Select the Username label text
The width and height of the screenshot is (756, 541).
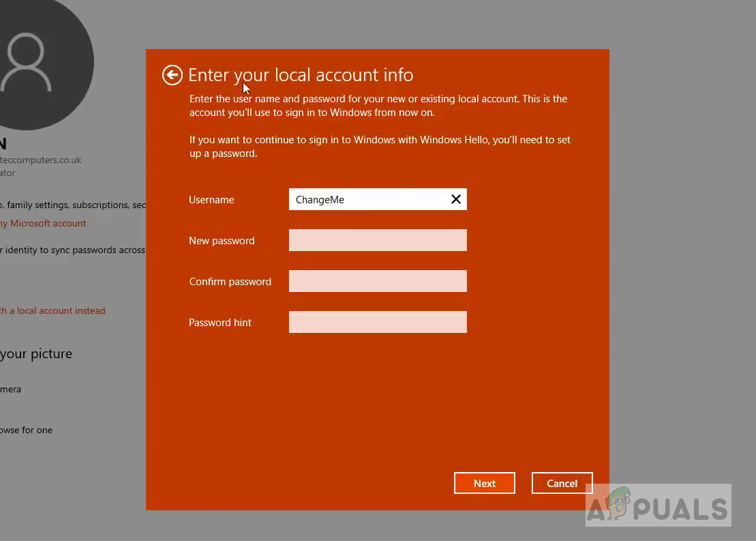click(211, 200)
